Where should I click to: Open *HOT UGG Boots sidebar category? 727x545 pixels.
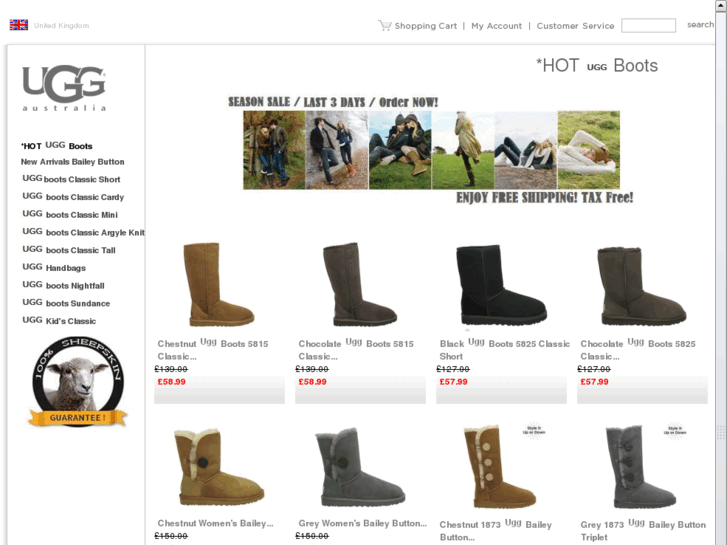click(57, 146)
